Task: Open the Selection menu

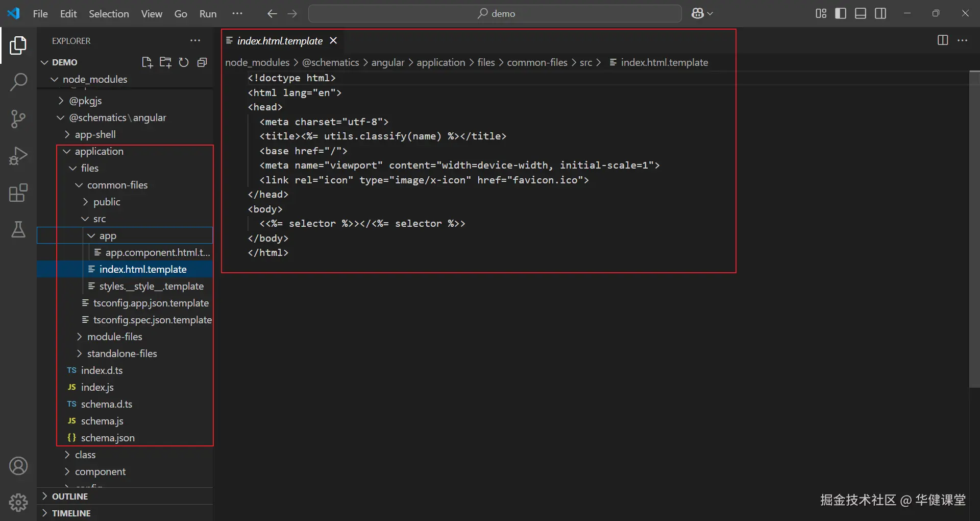Action: 109,14
